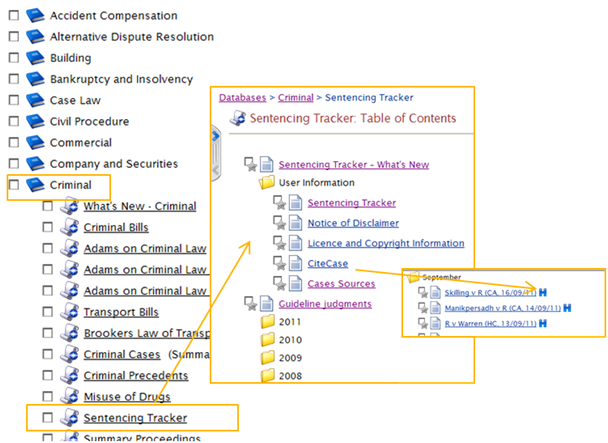Open What's New - Criminal link

pyautogui.click(x=140, y=206)
